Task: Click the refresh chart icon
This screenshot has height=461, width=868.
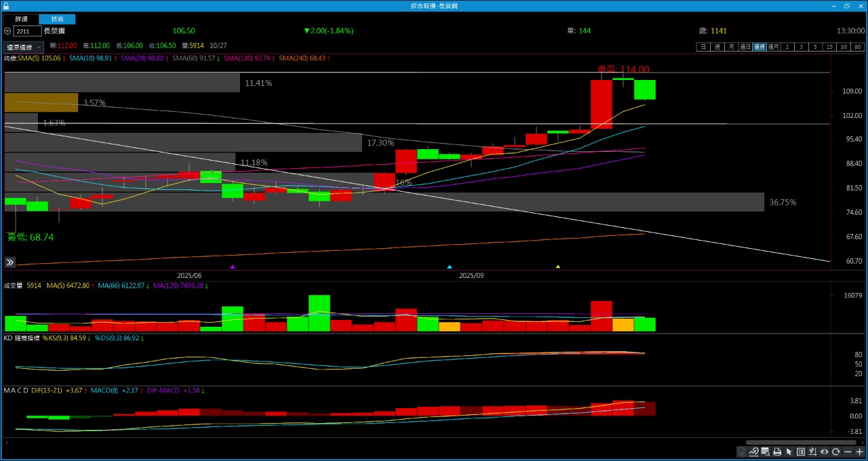Action: click(835, 452)
